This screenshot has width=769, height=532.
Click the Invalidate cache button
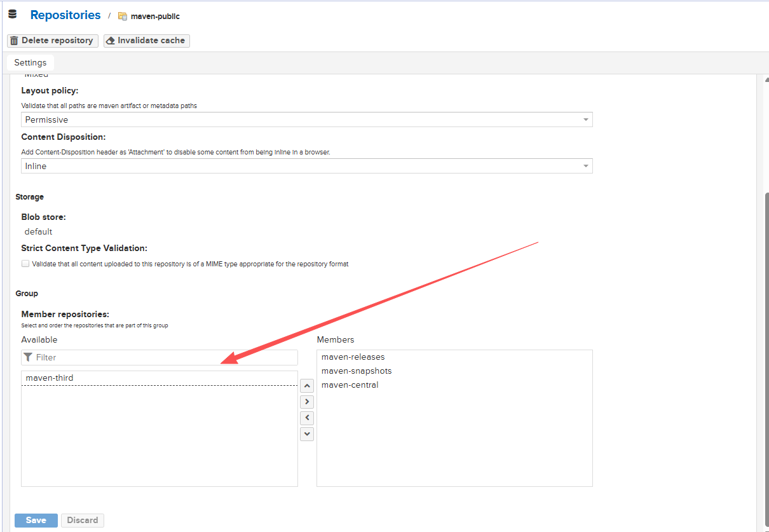147,41
